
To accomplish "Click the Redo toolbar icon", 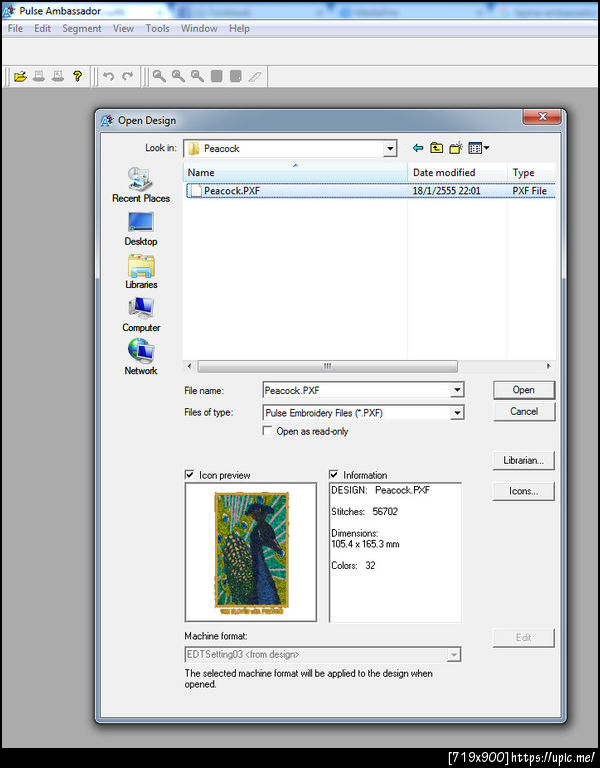I will 127,76.
